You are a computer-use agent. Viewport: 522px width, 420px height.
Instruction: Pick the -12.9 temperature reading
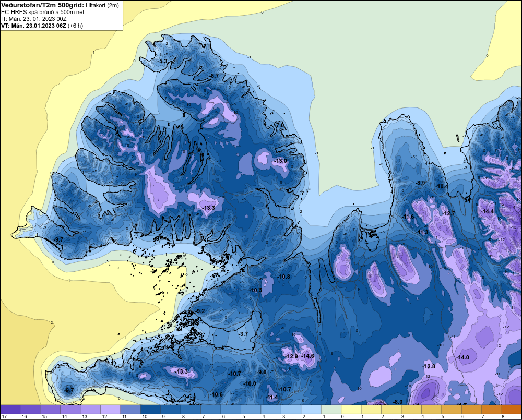coord(292,356)
